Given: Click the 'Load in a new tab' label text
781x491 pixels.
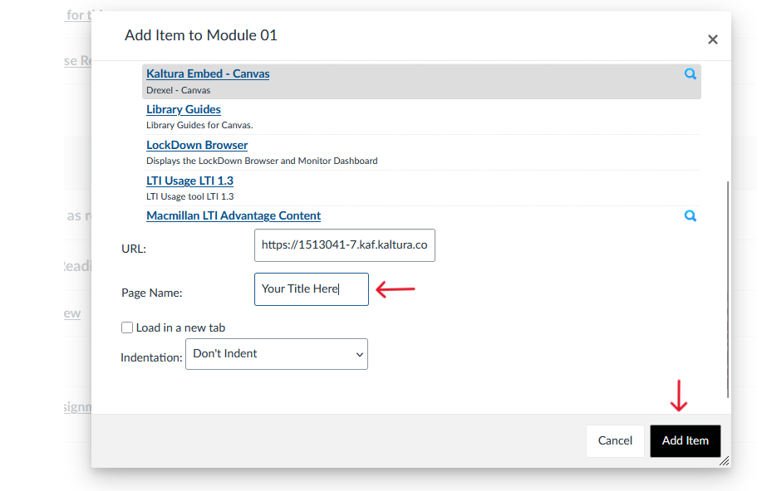Looking at the screenshot, I should point(181,328).
